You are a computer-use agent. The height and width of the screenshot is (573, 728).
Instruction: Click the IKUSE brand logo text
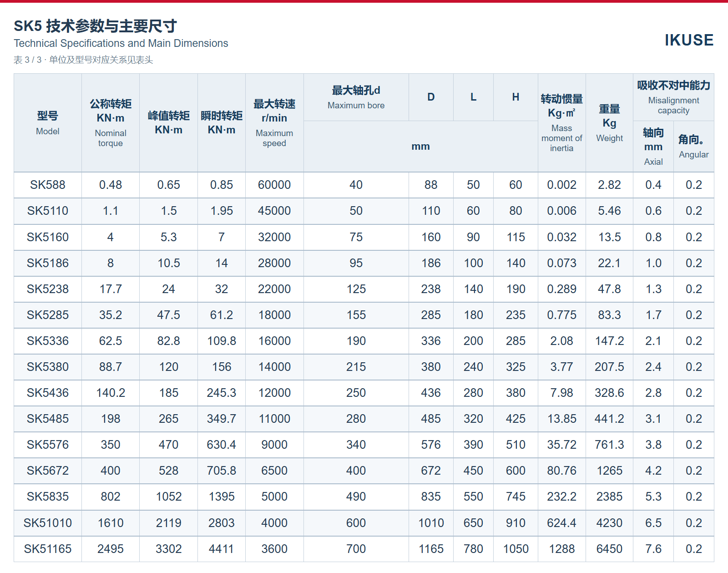(689, 40)
